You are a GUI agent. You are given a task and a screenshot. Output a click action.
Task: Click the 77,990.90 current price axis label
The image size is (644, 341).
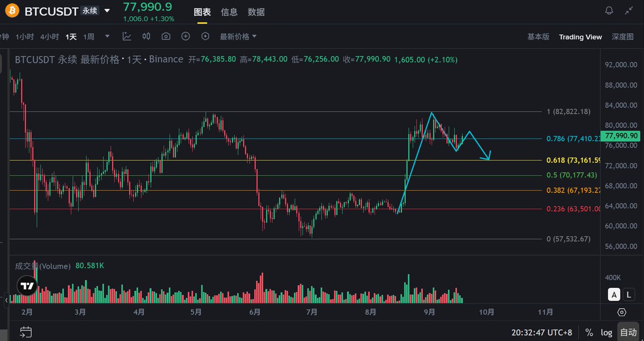tap(620, 136)
